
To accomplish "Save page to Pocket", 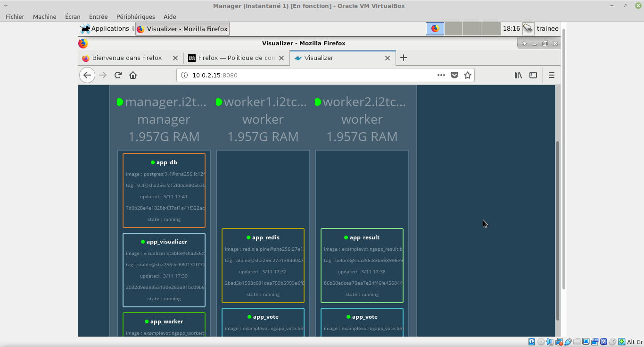I will (454, 75).
